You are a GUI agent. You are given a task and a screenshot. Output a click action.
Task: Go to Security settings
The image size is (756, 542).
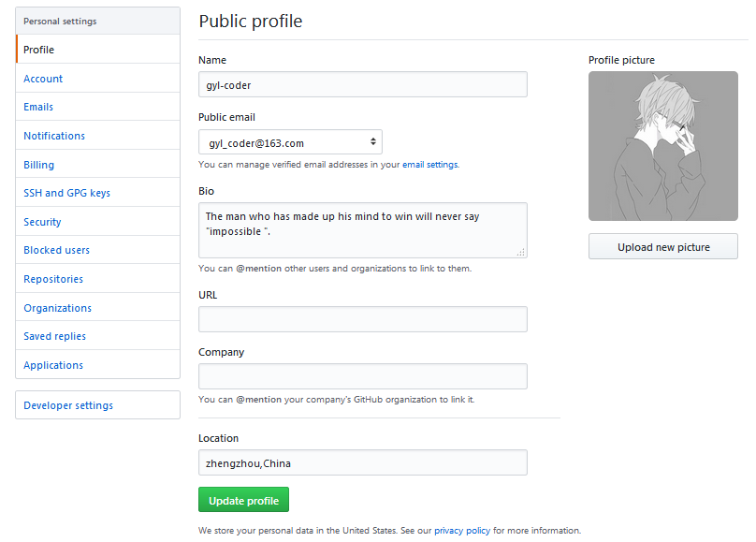point(42,222)
